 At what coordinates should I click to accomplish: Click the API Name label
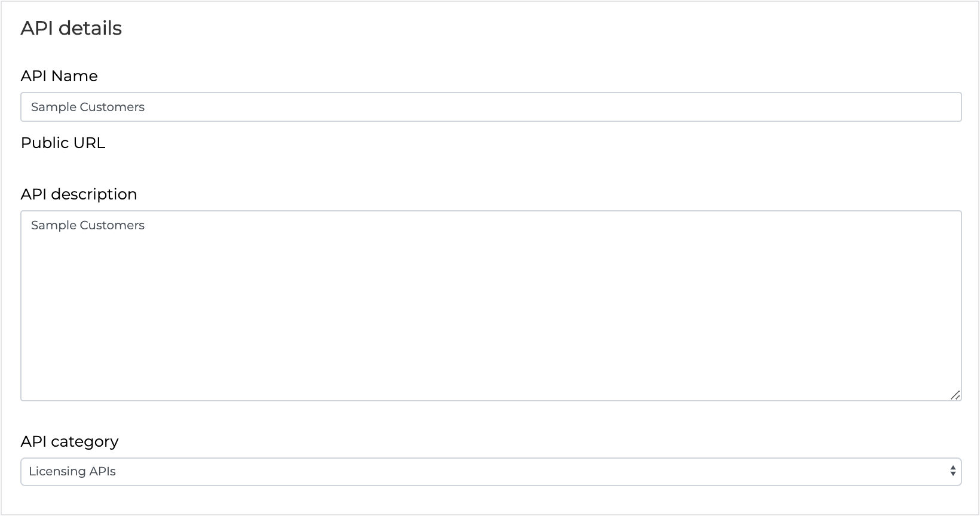pyautogui.click(x=59, y=76)
